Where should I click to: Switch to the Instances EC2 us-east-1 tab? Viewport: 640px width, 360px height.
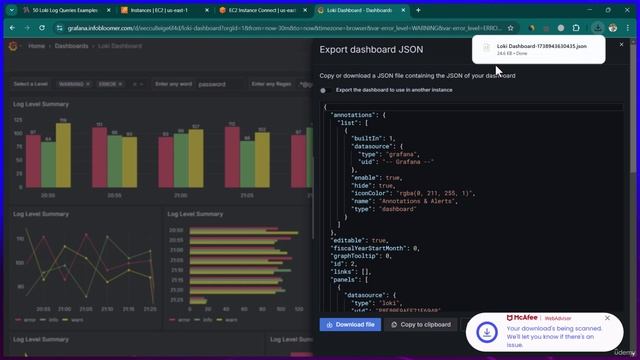pos(160,10)
